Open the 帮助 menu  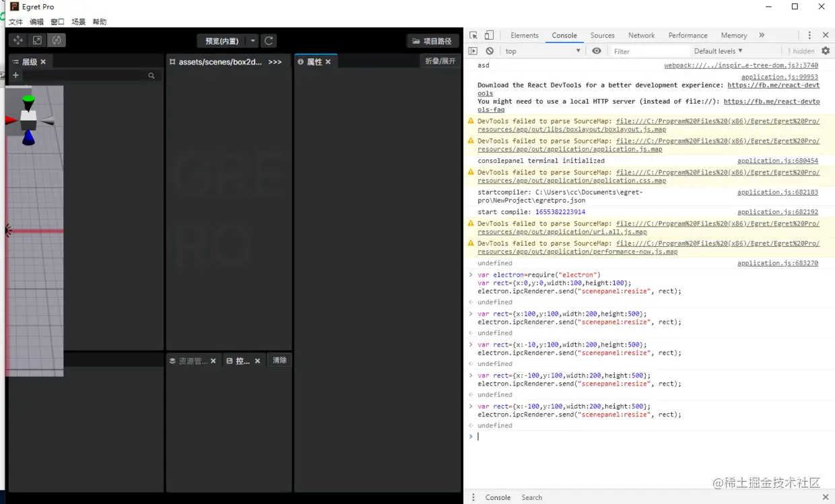(100, 22)
